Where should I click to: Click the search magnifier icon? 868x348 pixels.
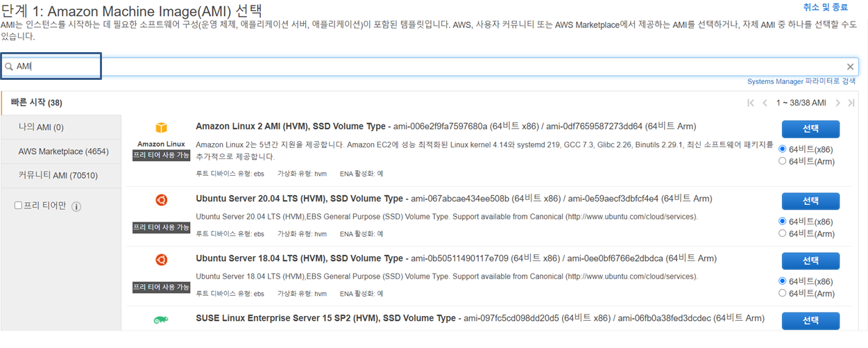pos(9,67)
